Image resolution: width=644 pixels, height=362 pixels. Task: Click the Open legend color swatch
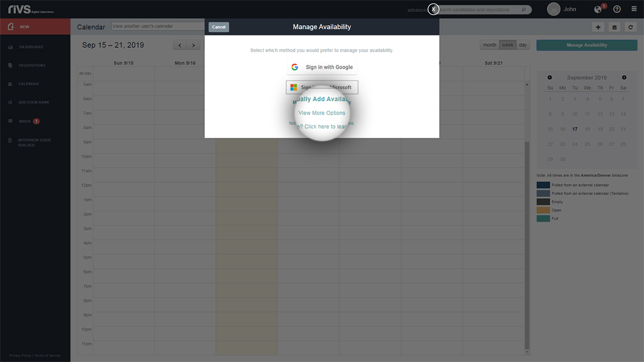[543, 210]
